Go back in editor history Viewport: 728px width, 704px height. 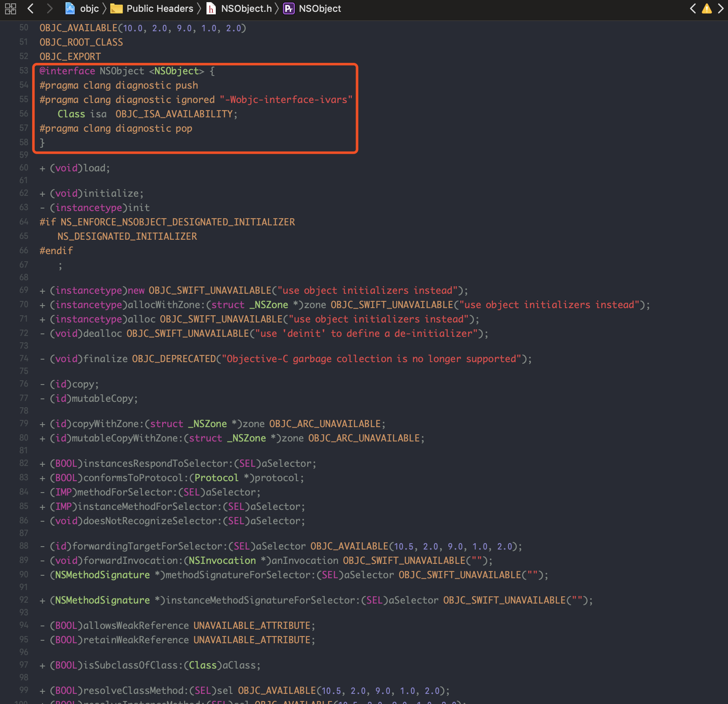coord(30,8)
